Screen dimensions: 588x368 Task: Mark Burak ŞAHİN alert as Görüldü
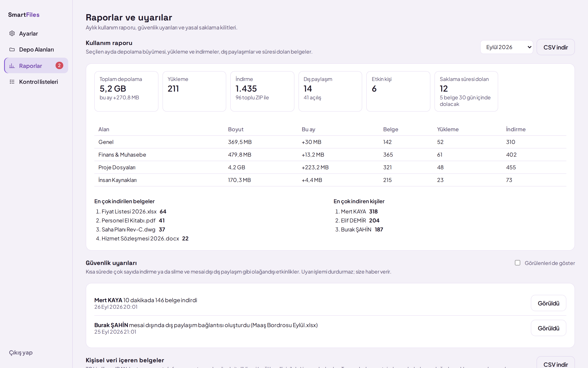click(x=548, y=328)
